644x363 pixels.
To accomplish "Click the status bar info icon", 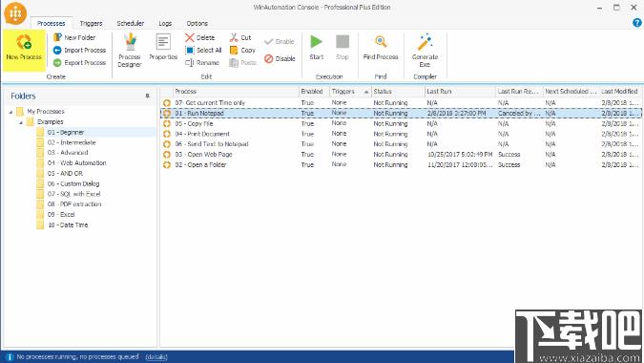I will click(9, 357).
